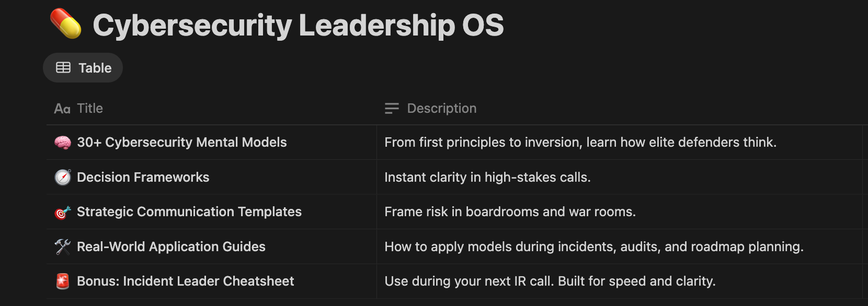The height and width of the screenshot is (306, 868).
Task: Click the Aa title property icon
Action: click(62, 109)
